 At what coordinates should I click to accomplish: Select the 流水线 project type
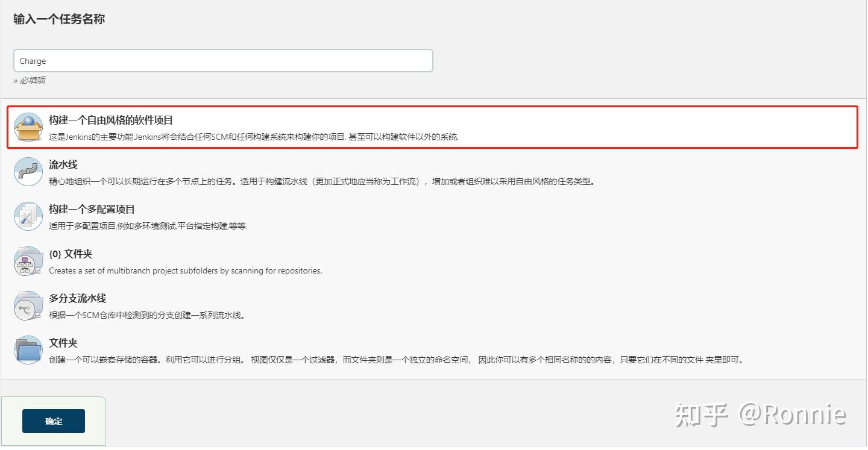click(x=64, y=164)
